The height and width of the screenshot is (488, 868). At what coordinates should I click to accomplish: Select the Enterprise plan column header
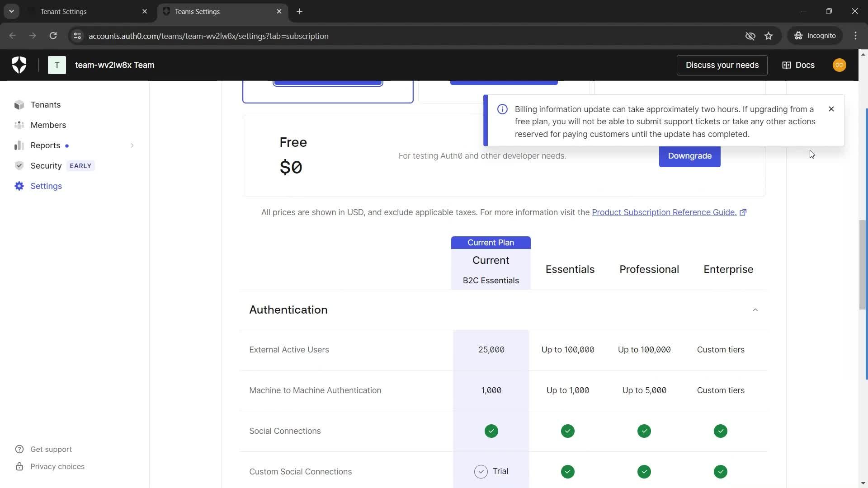coord(728,269)
